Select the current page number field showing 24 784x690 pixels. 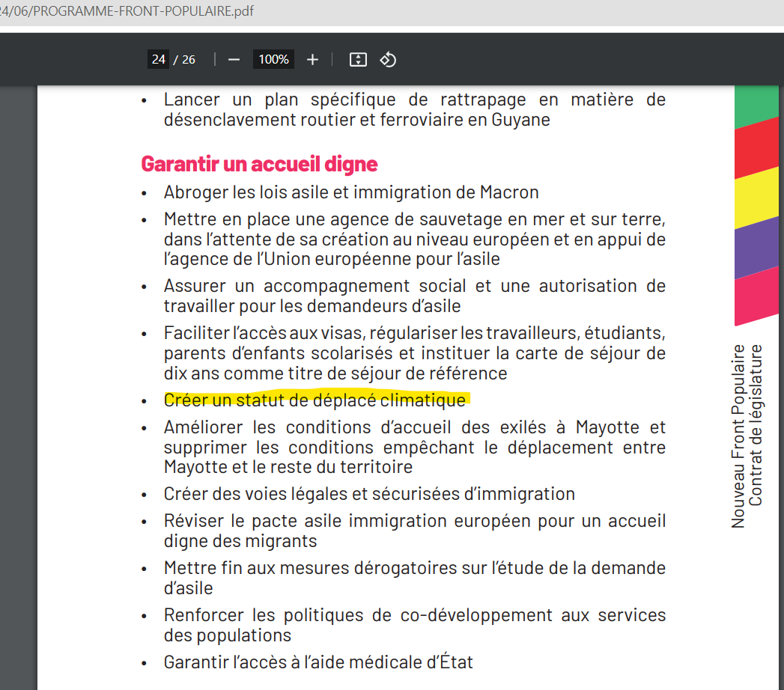159,59
